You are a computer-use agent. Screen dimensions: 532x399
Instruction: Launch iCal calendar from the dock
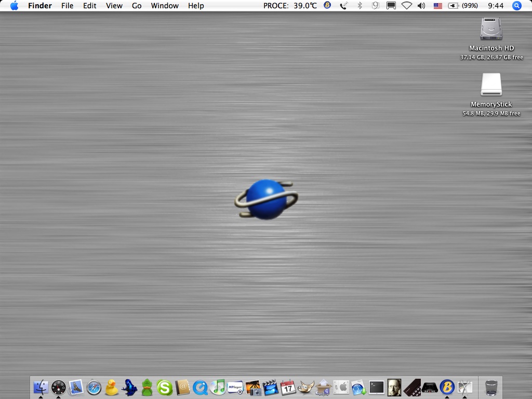point(288,387)
